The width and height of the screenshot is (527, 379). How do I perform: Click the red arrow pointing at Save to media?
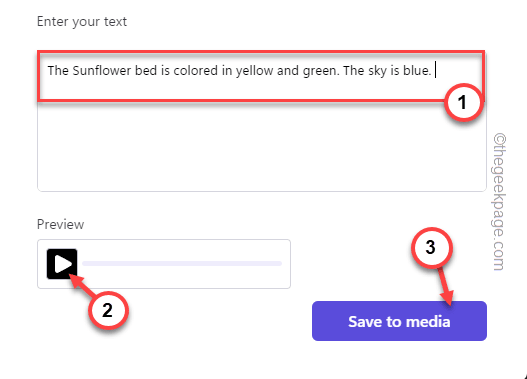tap(446, 286)
